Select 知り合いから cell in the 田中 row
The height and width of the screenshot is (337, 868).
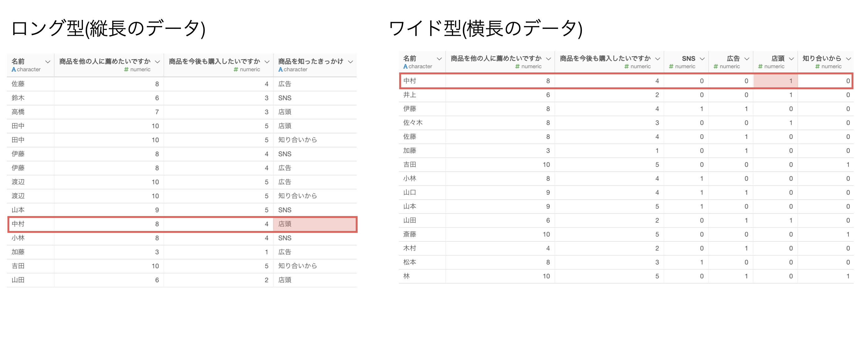click(x=315, y=140)
